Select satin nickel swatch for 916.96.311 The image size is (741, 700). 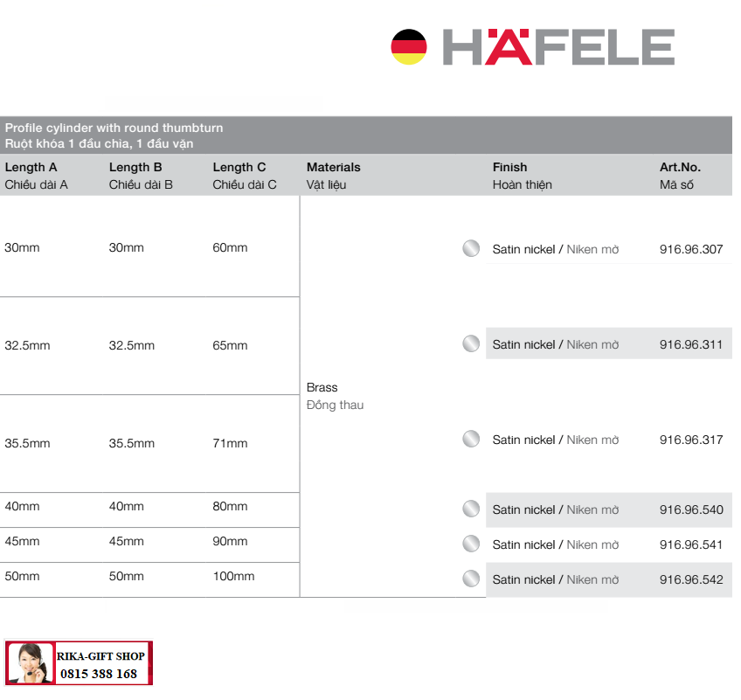tap(471, 343)
